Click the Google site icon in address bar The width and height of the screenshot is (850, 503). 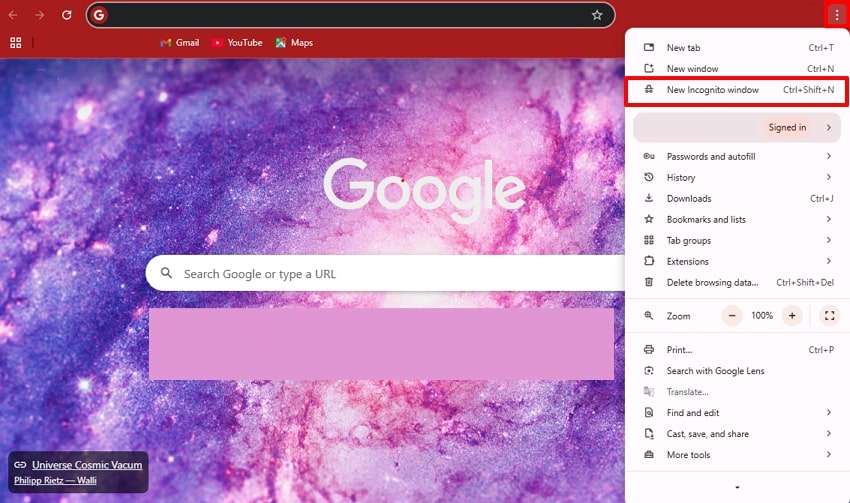tap(99, 15)
